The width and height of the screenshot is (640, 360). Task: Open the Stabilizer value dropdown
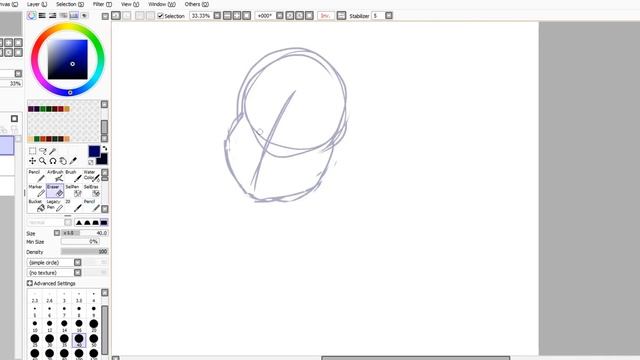coord(389,16)
